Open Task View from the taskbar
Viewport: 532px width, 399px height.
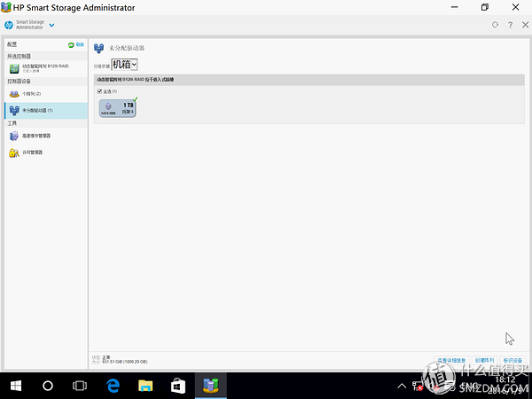coord(80,386)
